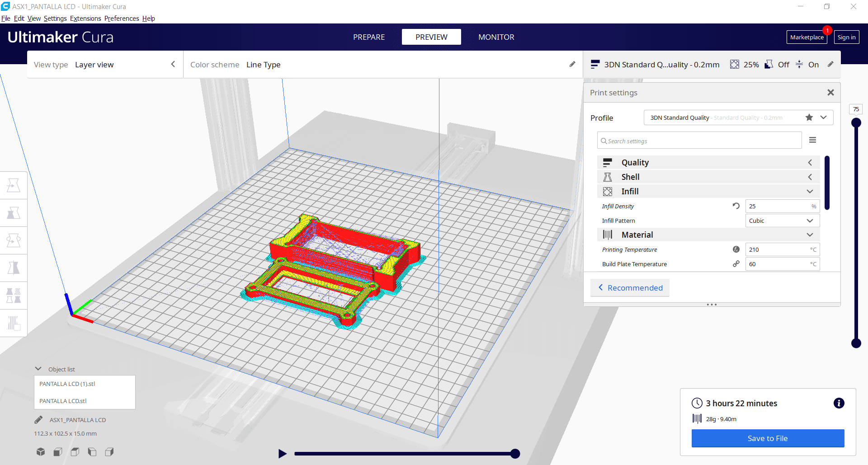Image resolution: width=868 pixels, height=465 pixels.
Task: Open the View menu
Action: pos(34,19)
